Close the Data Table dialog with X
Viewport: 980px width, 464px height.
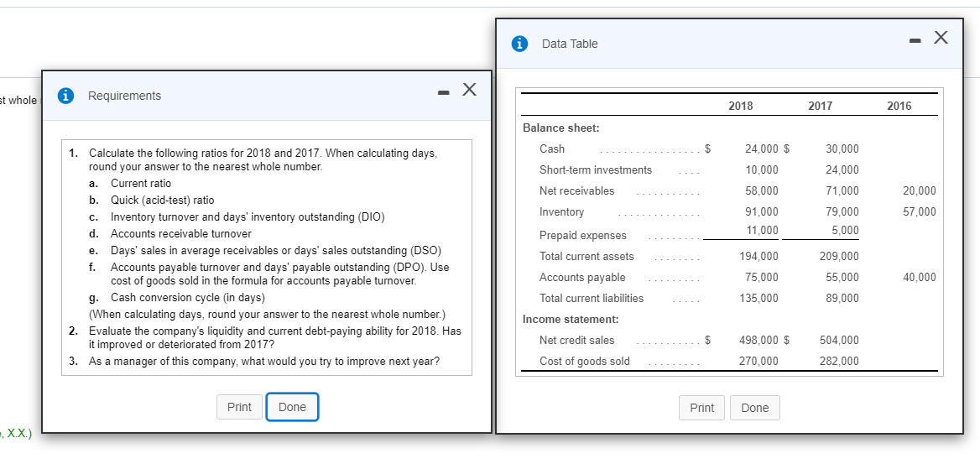tap(941, 38)
